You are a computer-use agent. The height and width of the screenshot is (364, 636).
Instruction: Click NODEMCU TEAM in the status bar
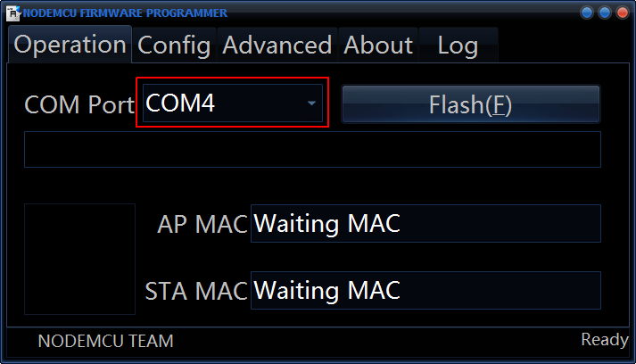[x=106, y=341]
